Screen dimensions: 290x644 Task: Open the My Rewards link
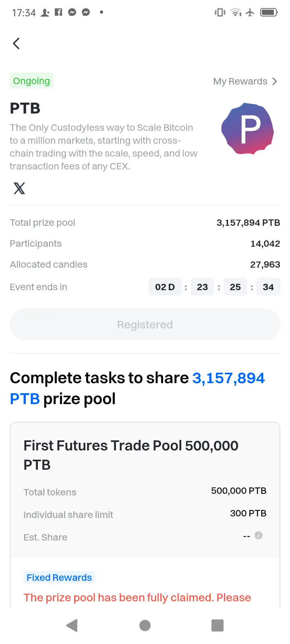[x=245, y=81]
